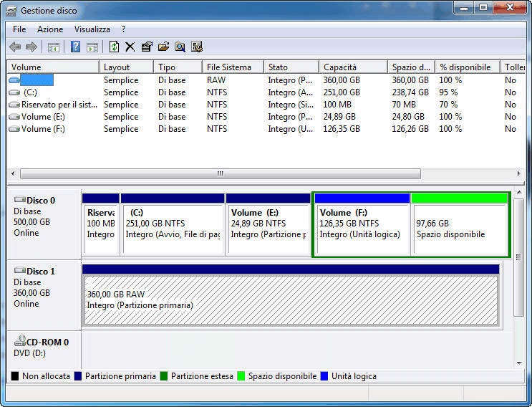The width and height of the screenshot is (532, 407).
Task: Open the File menu
Action: [x=19, y=29]
